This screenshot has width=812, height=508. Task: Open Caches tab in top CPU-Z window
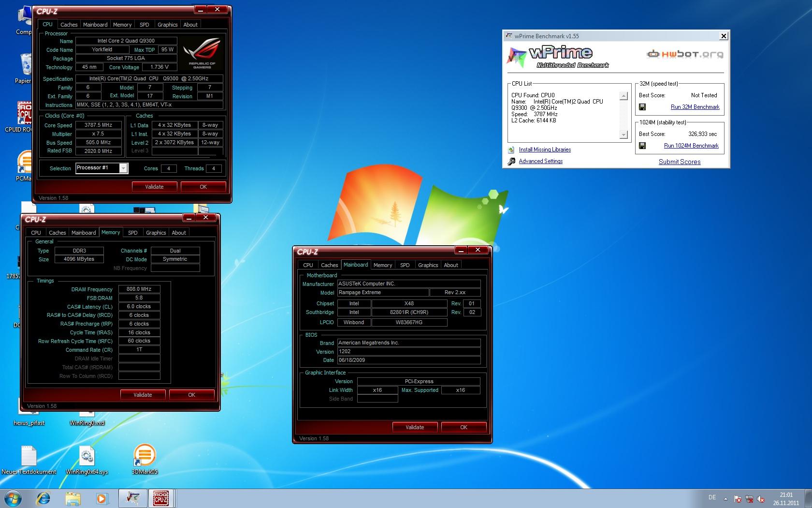pyautogui.click(x=69, y=25)
